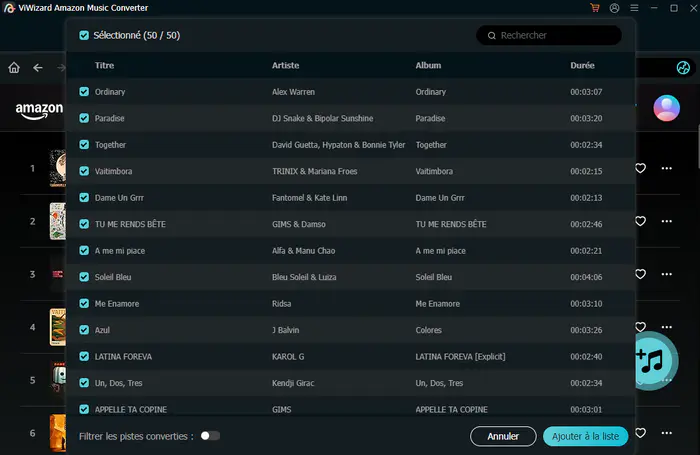Click artist Fantomel & Kate Linn
The height and width of the screenshot is (455, 700).
pyautogui.click(x=309, y=197)
